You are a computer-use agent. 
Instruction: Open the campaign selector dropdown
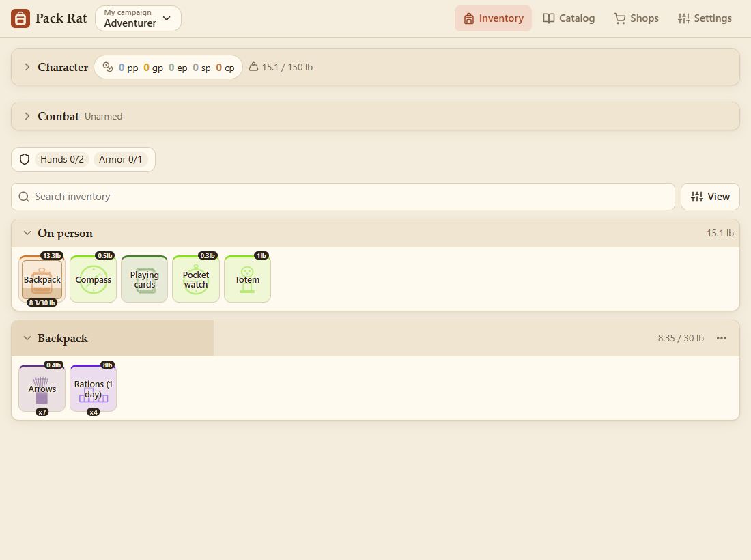[138, 18]
